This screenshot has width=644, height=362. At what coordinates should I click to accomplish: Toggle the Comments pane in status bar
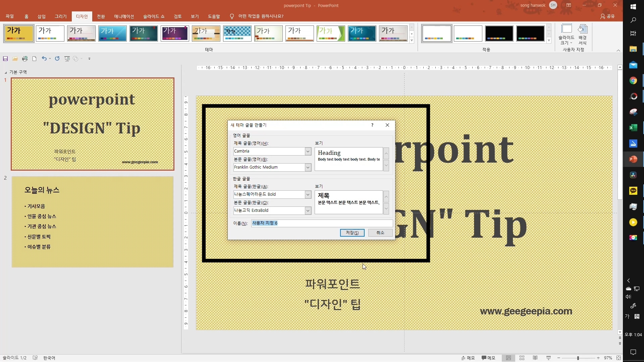[488, 358]
